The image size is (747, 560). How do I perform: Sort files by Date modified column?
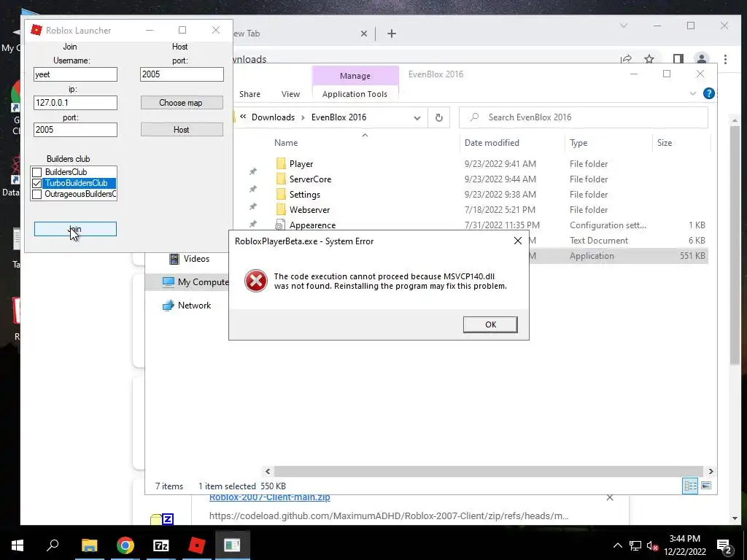coord(492,142)
